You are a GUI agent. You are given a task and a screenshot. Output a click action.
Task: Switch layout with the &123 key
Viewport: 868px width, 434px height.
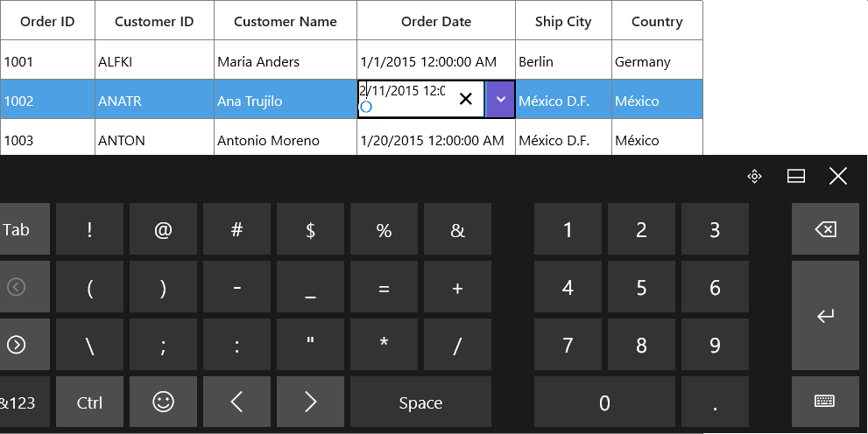(x=25, y=402)
